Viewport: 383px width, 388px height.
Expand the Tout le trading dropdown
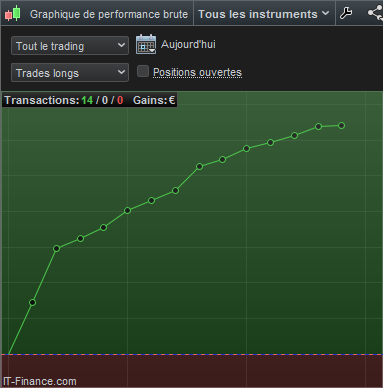pos(70,46)
